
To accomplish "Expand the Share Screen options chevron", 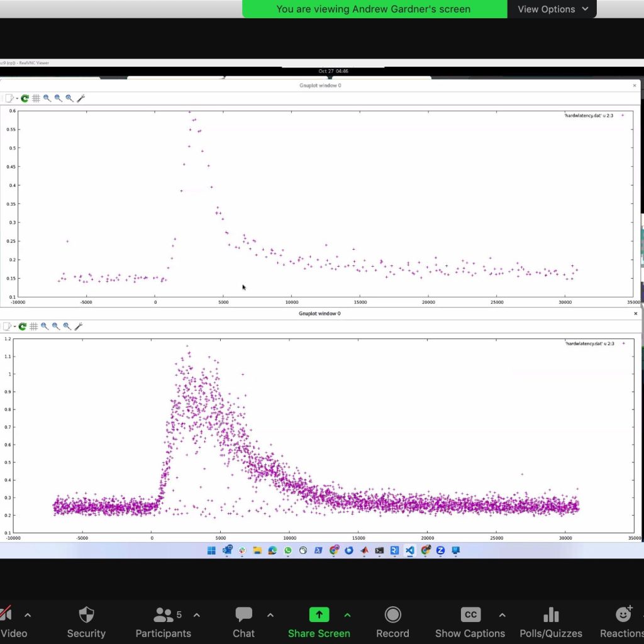I will pos(347,615).
